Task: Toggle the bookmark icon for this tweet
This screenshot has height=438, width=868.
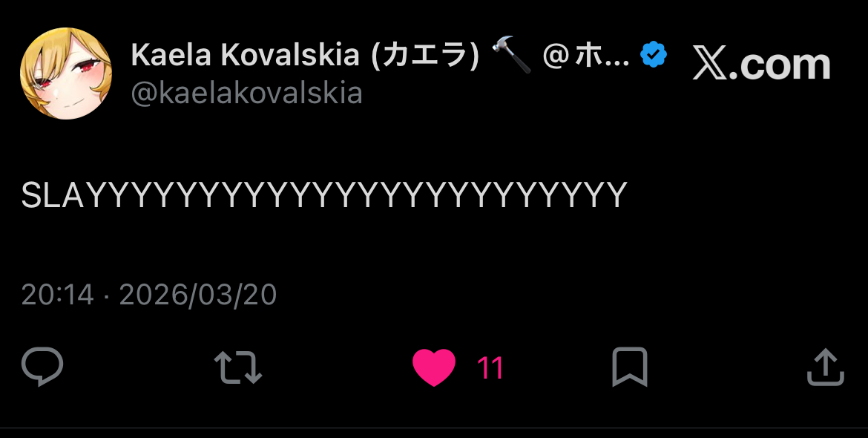Action: click(x=629, y=367)
